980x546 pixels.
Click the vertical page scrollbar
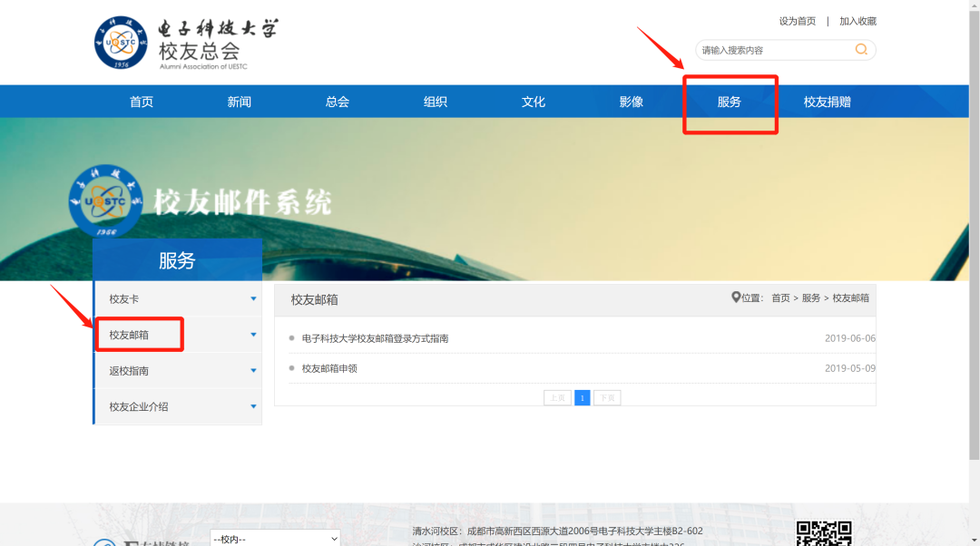point(975,238)
